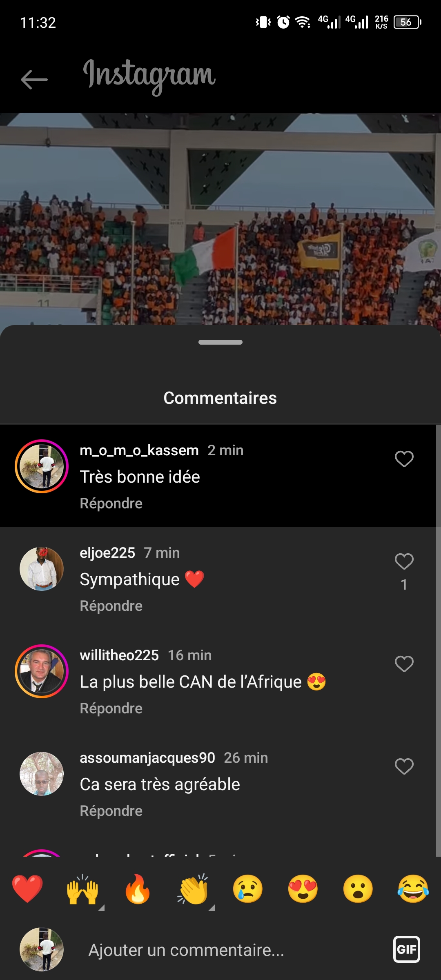Screen dimensions: 441x980
Task: Focus the "Ajouter un commentaire" field
Action: tap(229, 950)
